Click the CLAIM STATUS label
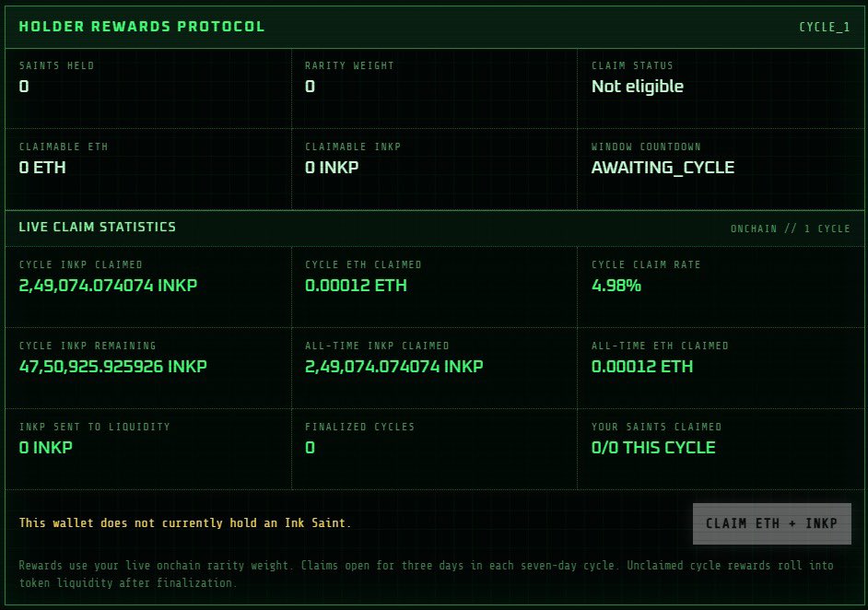The image size is (868, 610). coord(632,65)
